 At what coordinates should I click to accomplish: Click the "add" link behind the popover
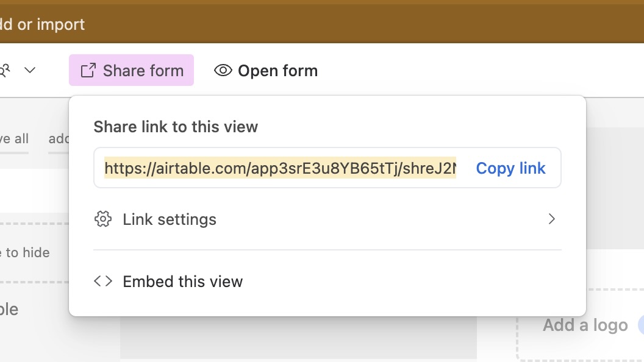59,139
